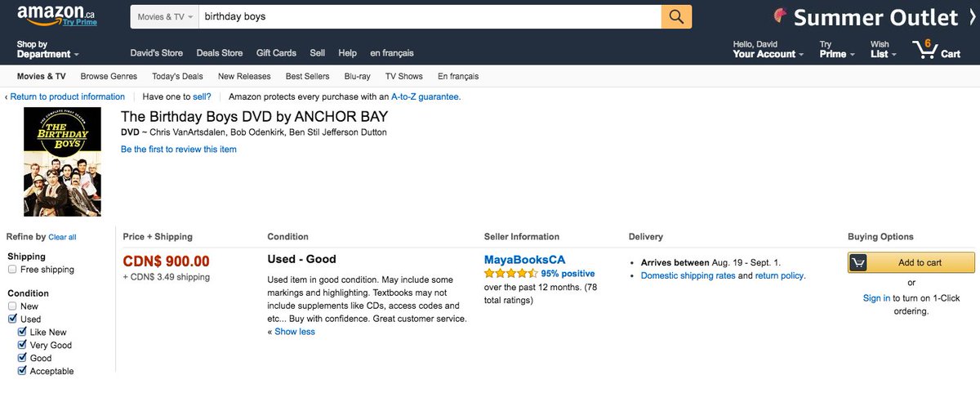Uncheck the Good condition checkbox

[22, 358]
